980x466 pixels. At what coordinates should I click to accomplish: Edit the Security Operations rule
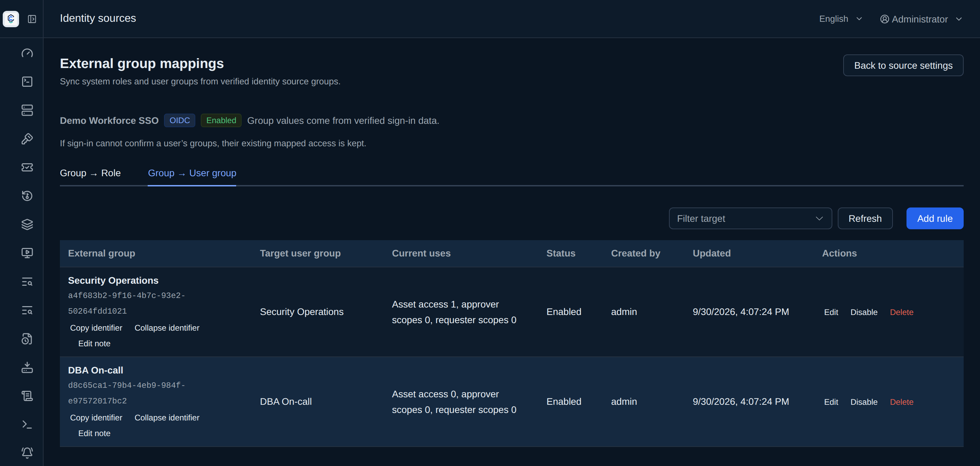pos(831,312)
